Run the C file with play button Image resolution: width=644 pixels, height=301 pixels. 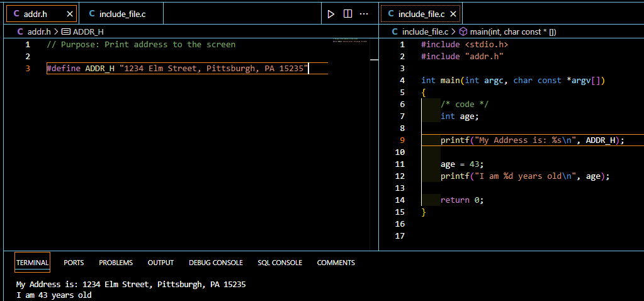click(x=330, y=14)
